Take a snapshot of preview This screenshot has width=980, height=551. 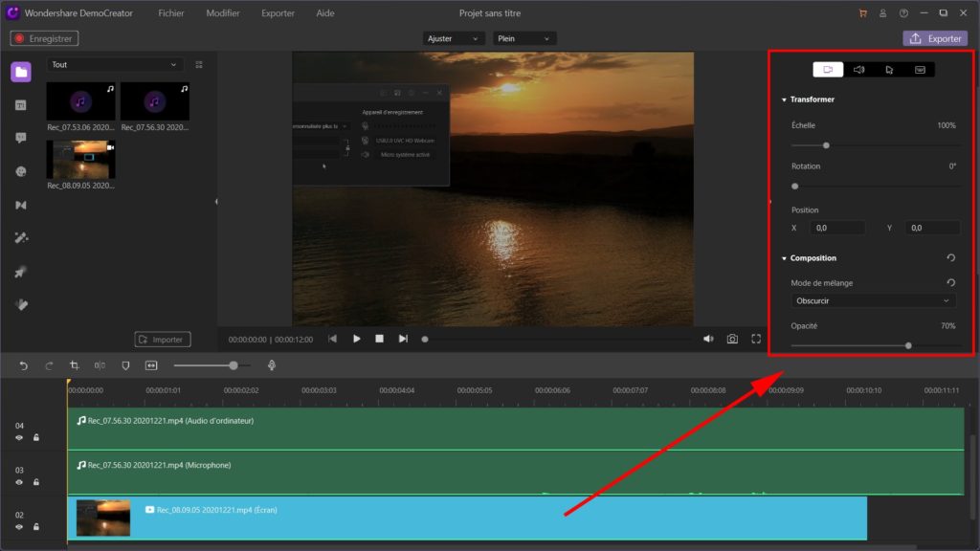click(x=732, y=339)
